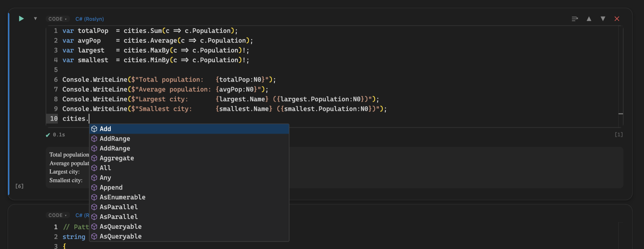Click the Largest city WriteLine statement
This screenshot has height=249, width=644.
[x=221, y=99]
